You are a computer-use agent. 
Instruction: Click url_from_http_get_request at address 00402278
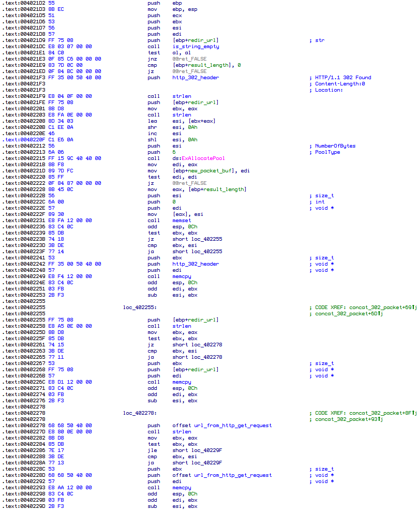click(x=233, y=426)
